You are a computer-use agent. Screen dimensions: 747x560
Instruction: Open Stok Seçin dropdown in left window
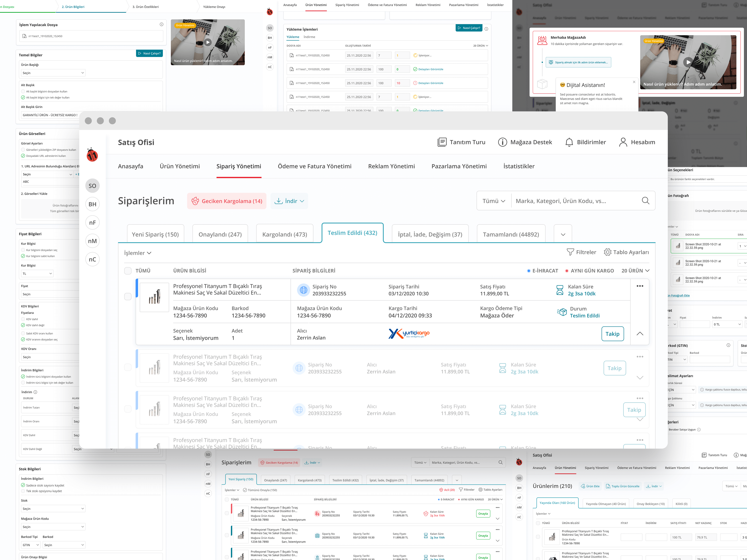tap(53, 508)
